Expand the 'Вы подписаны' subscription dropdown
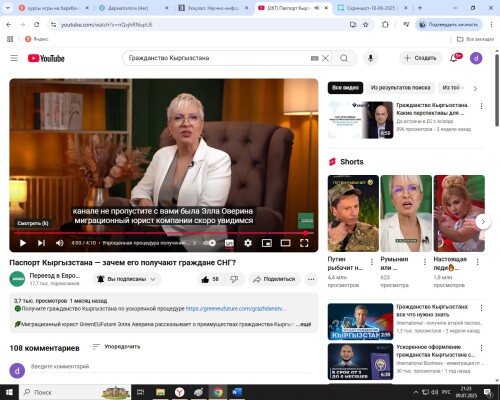Viewport: 500px width, 400px height. click(x=127, y=279)
